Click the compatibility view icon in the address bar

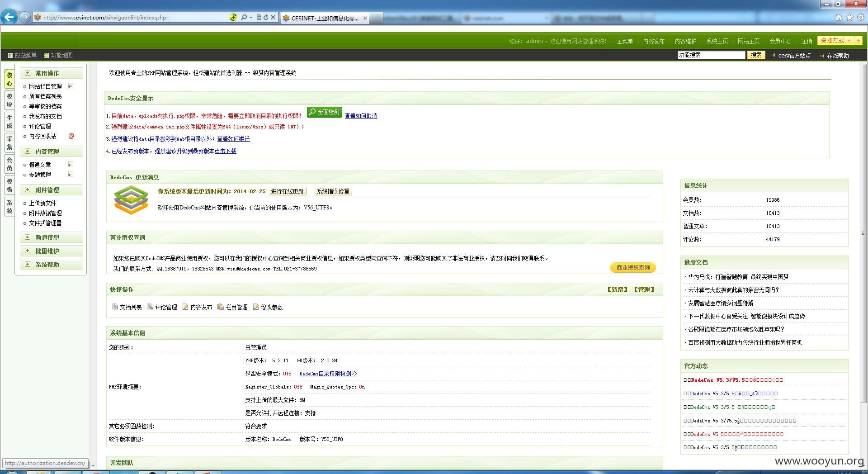[x=259, y=17]
